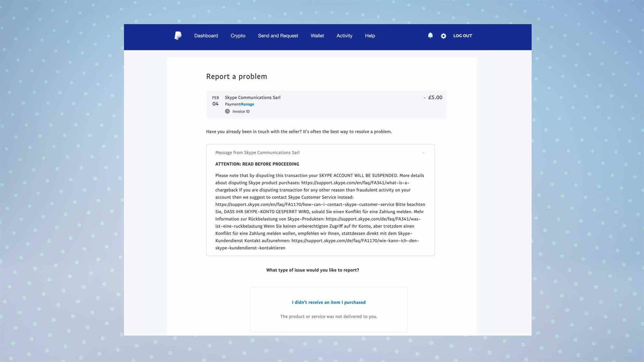Click the Crypto navigation tab
The width and height of the screenshot is (644, 362).
pos(238,35)
